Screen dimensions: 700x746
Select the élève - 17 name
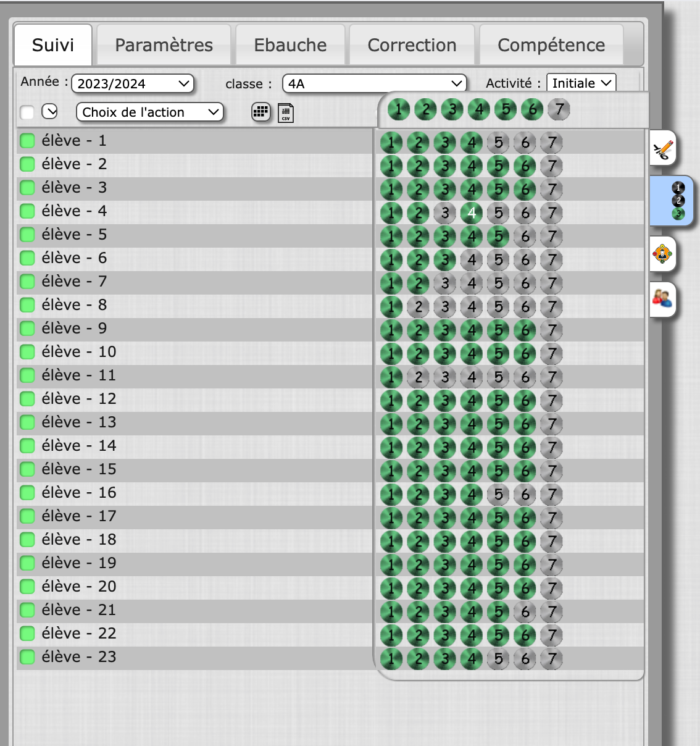point(78,516)
